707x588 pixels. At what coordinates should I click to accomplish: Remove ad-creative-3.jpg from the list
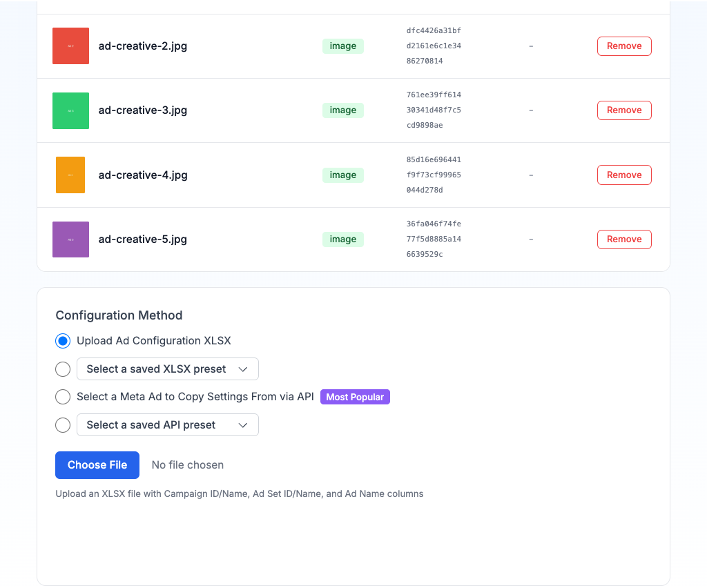point(623,110)
